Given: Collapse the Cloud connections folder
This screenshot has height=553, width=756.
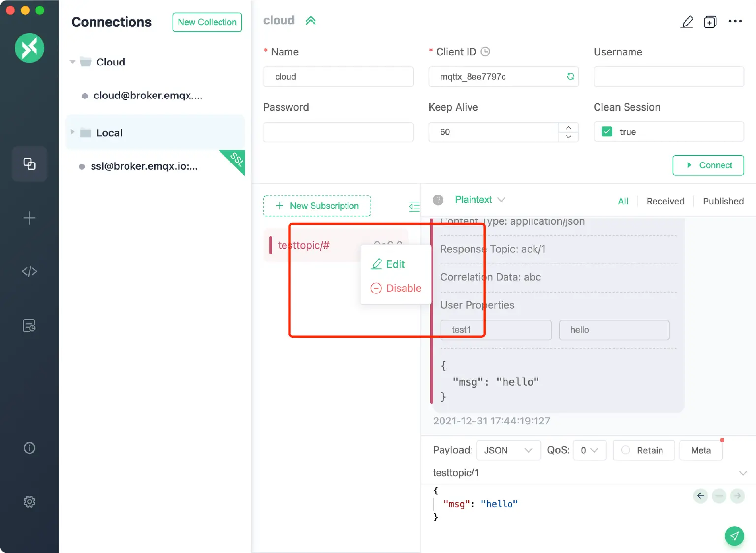Looking at the screenshot, I should pyautogui.click(x=72, y=62).
